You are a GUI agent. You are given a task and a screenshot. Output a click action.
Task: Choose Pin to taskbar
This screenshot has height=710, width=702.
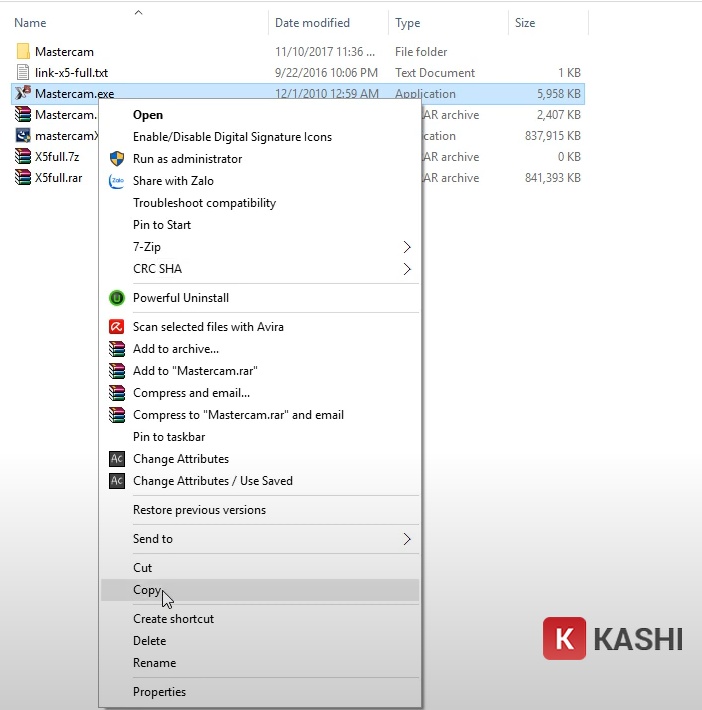tap(169, 437)
